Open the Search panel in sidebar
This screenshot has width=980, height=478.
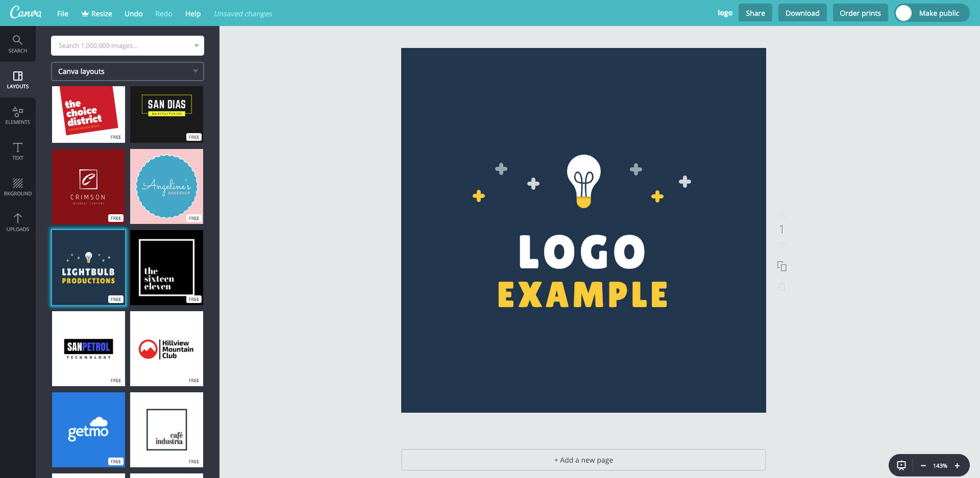click(x=17, y=44)
